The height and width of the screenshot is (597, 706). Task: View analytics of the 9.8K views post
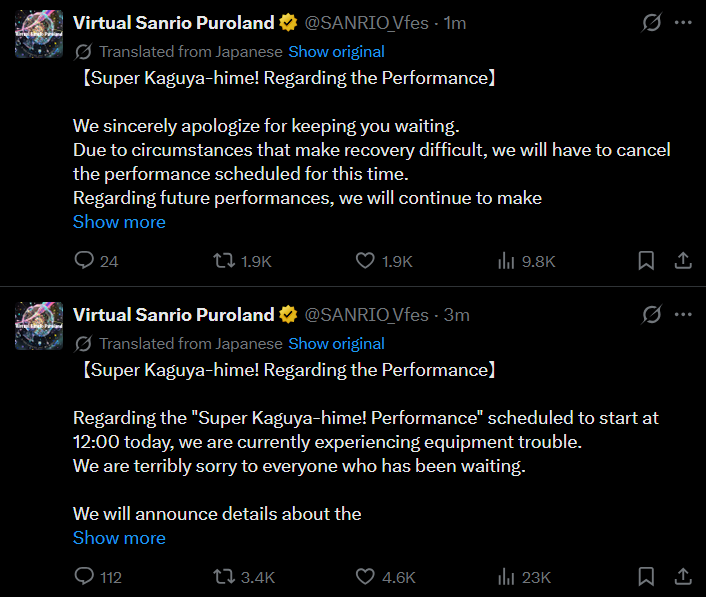coord(506,261)
